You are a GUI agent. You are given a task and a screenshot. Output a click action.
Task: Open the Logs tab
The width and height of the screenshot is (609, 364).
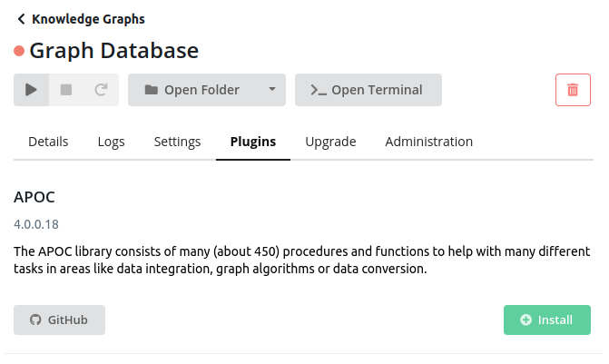click(111, 142)
